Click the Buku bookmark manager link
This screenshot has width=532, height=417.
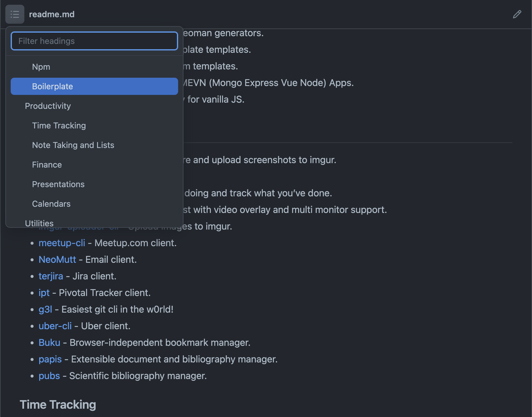49,342
